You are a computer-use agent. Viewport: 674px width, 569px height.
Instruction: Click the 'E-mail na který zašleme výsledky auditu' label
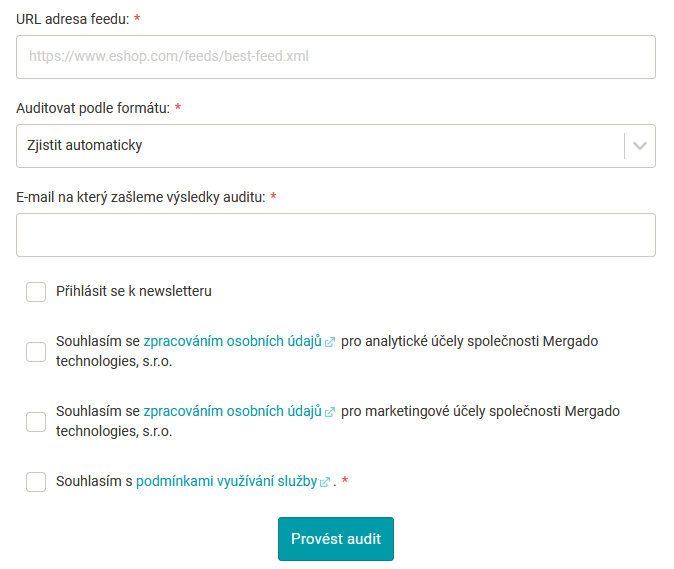140,197
